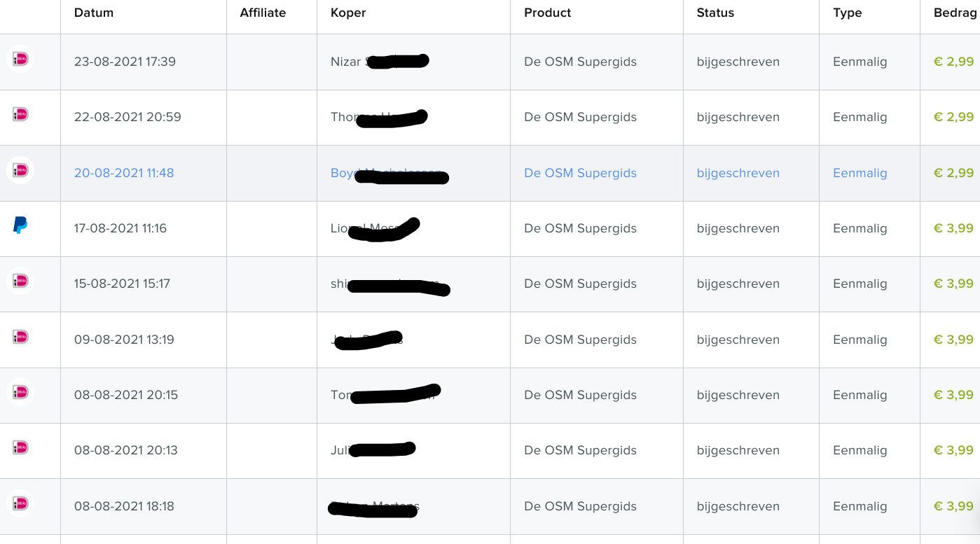The width and height of the screenshot is (980, 544).
Task: Click iDEAL icon on 08-08-2021 20:13 row
Action: pos(20,447)
